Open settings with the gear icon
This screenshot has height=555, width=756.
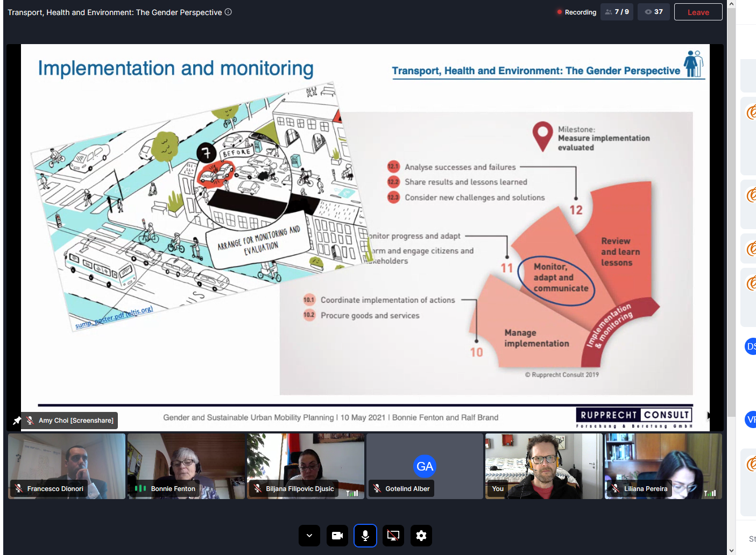421,536
